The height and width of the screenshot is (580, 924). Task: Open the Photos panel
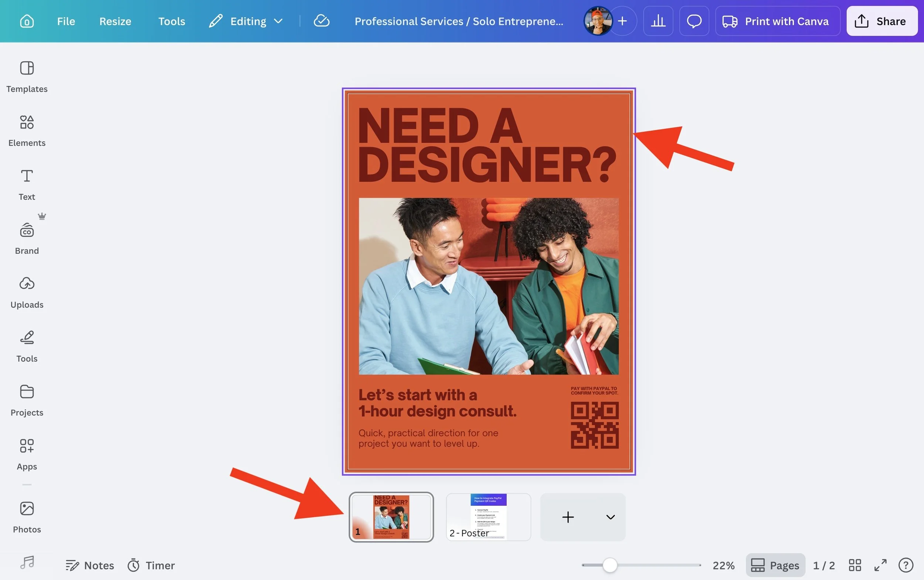tap(27, 517)
